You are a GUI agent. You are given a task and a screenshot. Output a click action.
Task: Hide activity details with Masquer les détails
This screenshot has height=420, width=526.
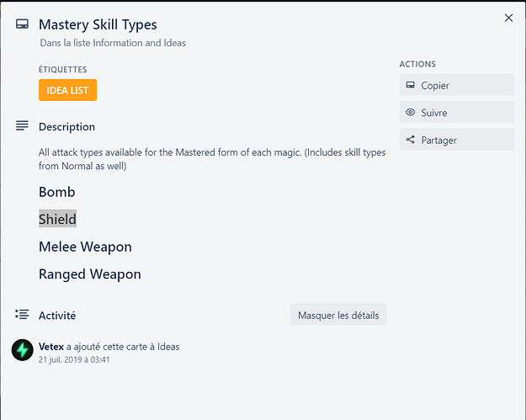pyautogui.click(x=338, y=316)
